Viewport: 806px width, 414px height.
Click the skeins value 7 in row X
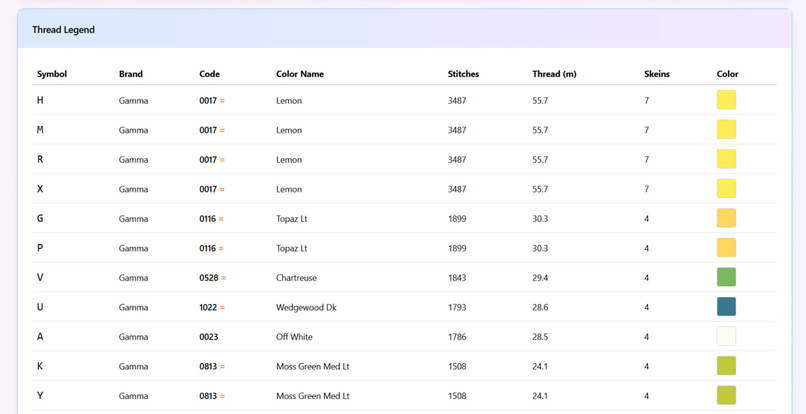tap(647, 189)
